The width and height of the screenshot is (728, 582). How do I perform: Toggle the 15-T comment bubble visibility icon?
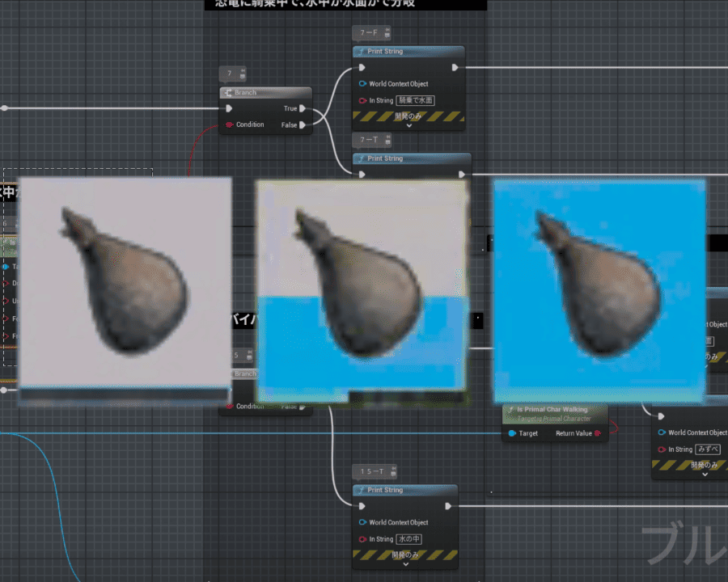pos(393,474)
